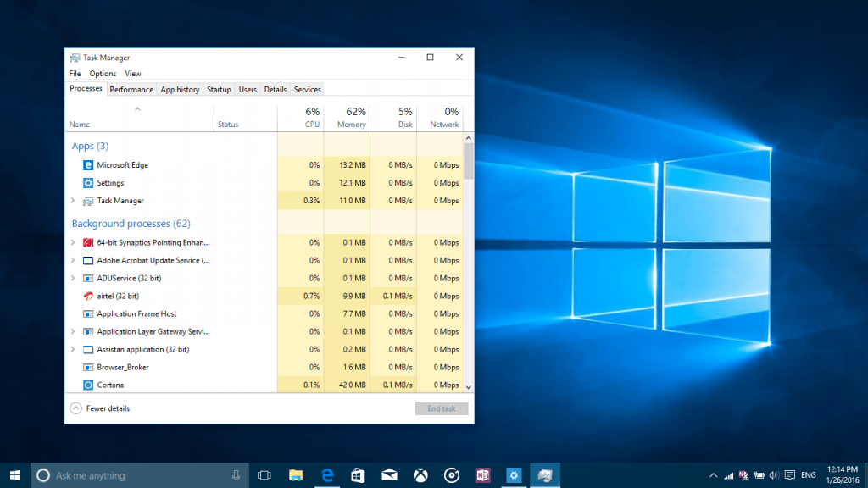
Task: Click the red Synaptics Pointing icon
Action: coord(88,242)
